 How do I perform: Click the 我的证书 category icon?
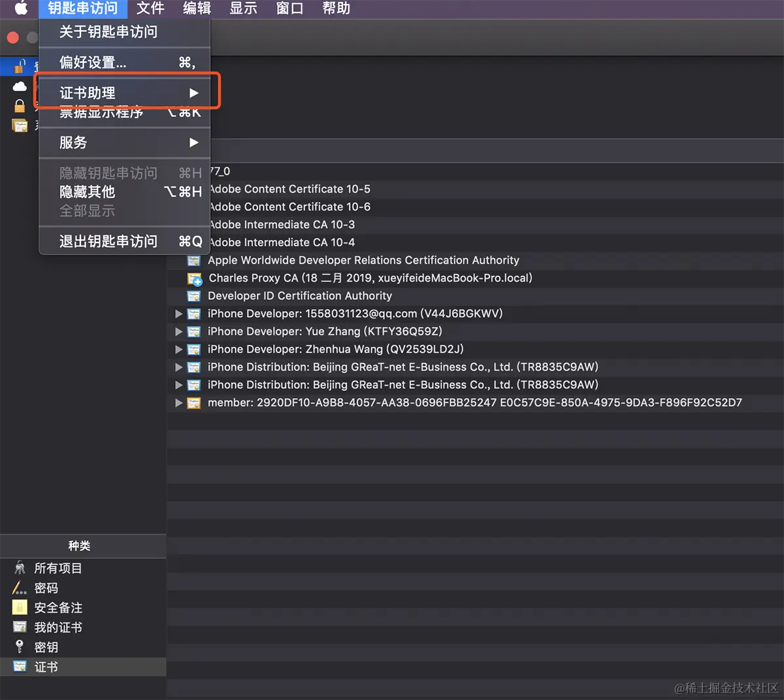point(20,627)
